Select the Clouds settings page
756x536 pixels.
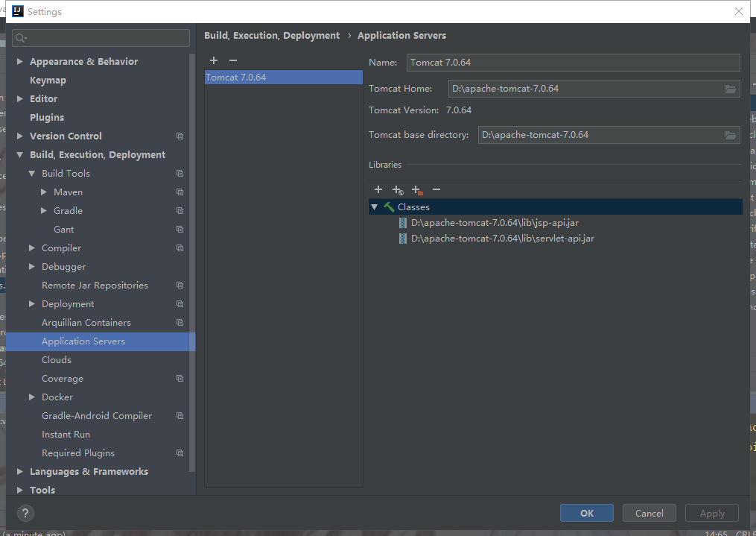[57, 359]
